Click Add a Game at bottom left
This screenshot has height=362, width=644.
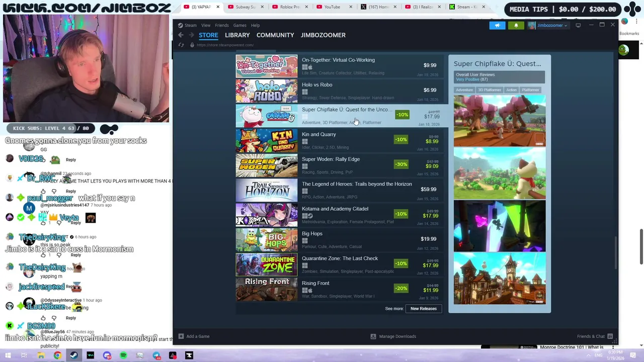point(194,336)
